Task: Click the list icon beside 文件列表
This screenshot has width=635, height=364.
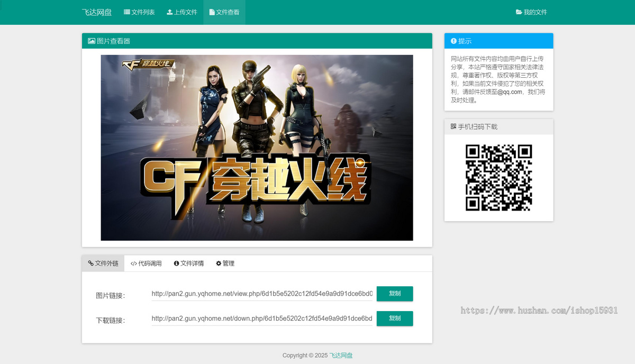Action: [127, 12]
